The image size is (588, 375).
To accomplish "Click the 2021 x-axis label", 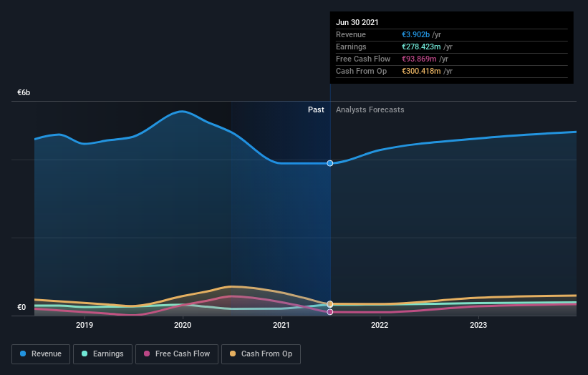I will [281, 325].
